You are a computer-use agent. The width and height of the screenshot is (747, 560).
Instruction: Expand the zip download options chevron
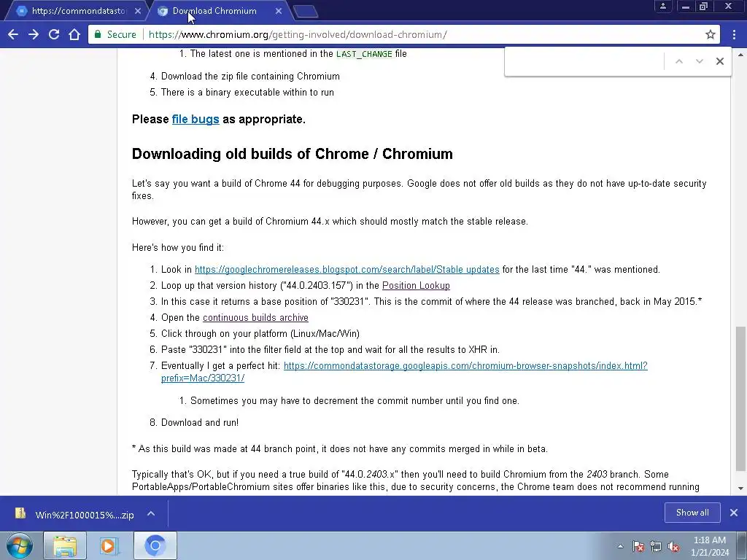pos(151,513)
